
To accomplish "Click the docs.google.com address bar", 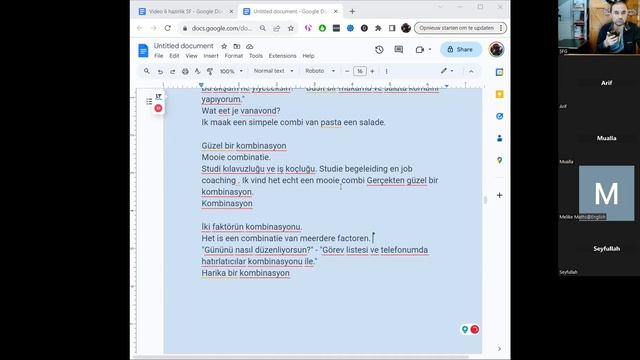I will pyautogui.click(x=222, y=28).
